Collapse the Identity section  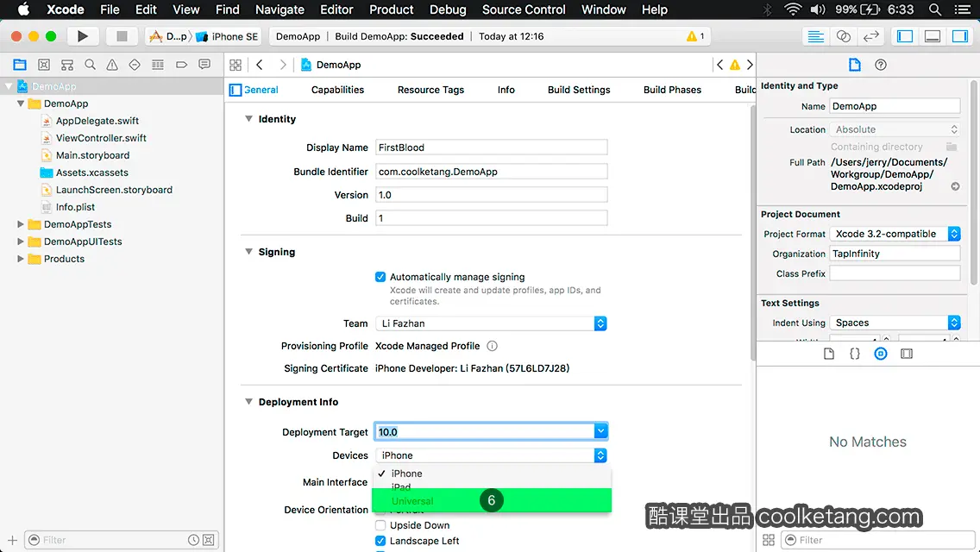point(248,119)
